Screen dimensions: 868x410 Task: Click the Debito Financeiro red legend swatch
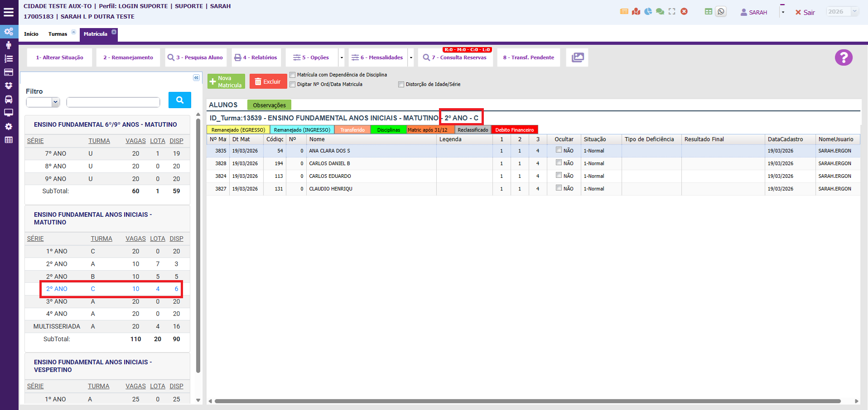coord(514,130)
